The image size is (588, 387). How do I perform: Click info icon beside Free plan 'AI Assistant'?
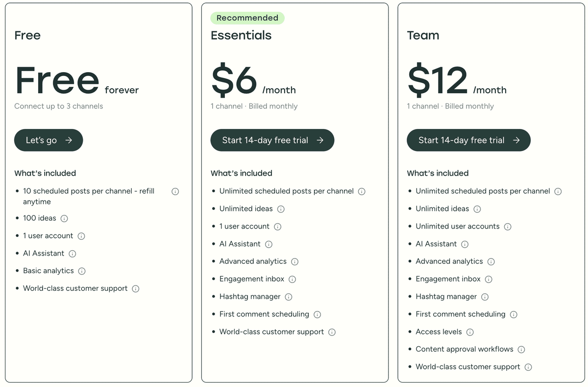(x=73, y=254)
